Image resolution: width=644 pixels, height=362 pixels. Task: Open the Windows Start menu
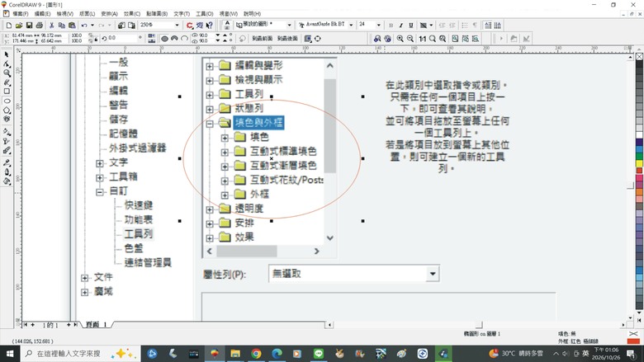[9, 354]
